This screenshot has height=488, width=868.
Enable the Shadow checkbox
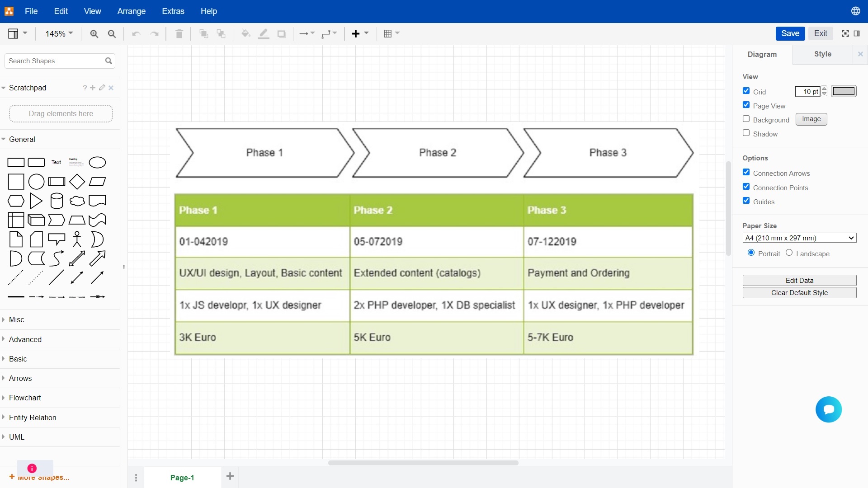pos(746,133)
